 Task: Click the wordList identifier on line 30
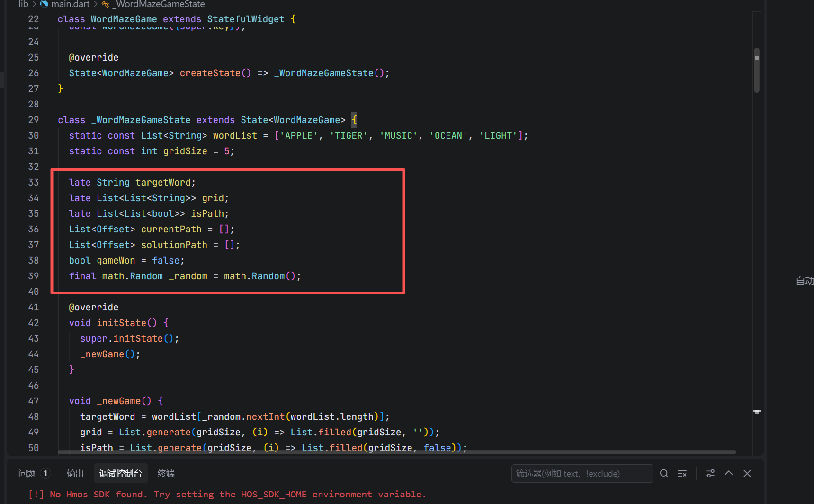pos(235,135)
